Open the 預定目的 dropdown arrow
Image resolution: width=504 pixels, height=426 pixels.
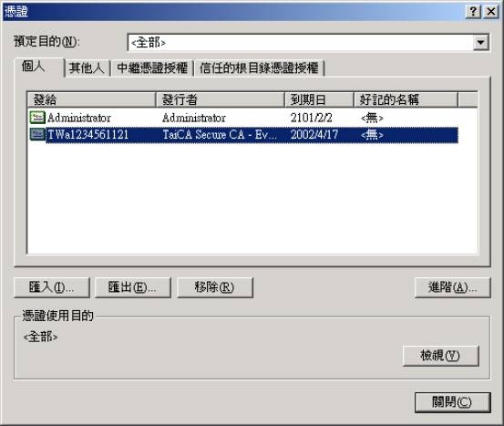coord(481,43)
